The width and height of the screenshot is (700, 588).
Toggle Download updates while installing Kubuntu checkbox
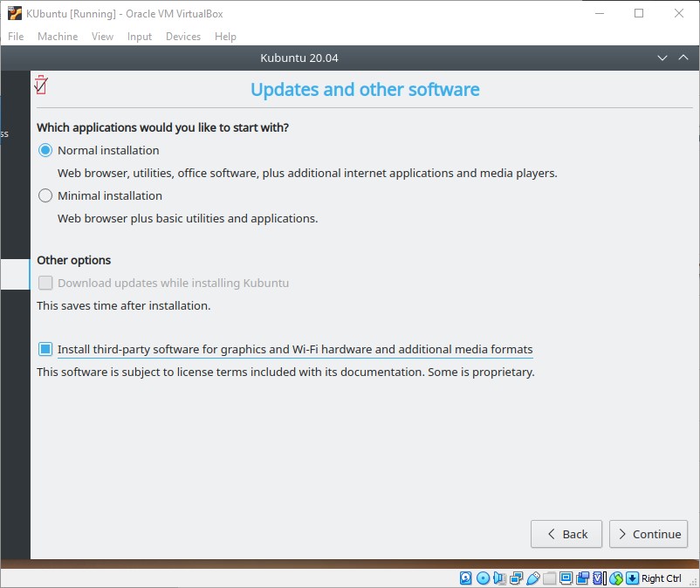[45, 283]
